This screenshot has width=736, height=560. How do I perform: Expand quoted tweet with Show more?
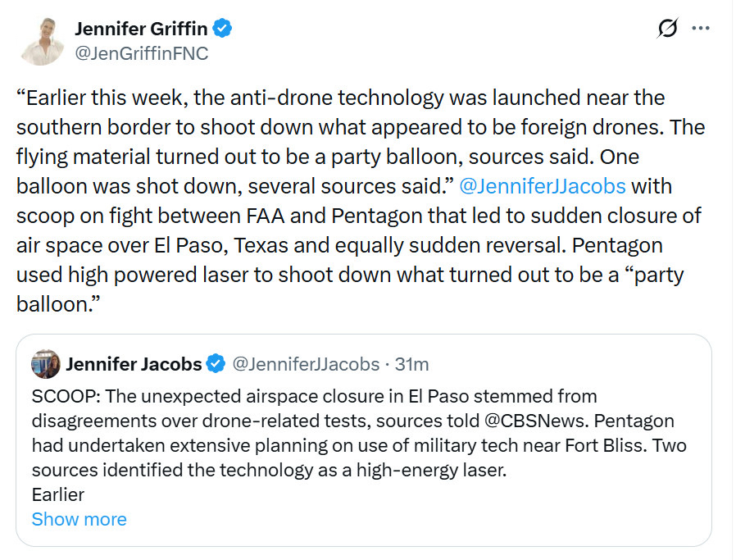pos(80,519)
